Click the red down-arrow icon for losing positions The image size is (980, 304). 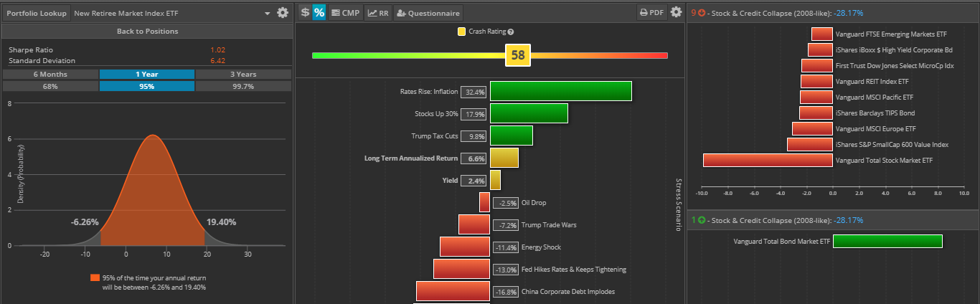[702, 13]
